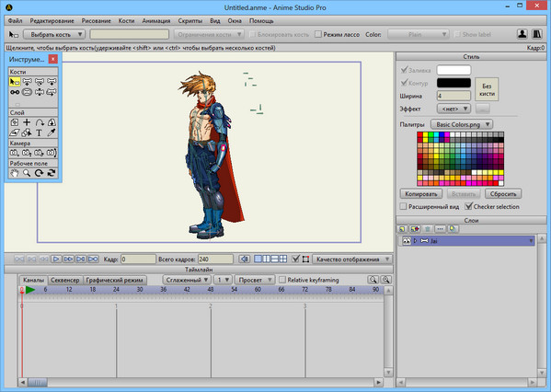Select the four-pane viewport layout icon
This screenshot has height=392, width=551.
pyautogui.click(x=283, y=259)
